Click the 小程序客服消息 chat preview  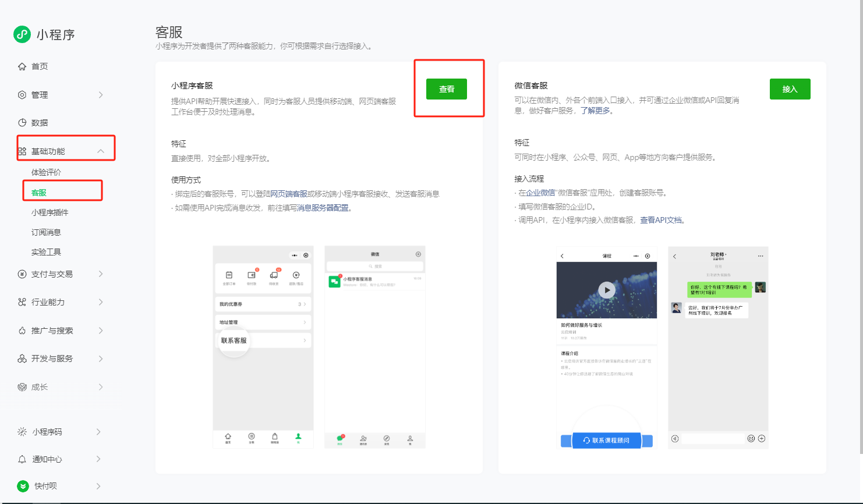click(375, 282)
